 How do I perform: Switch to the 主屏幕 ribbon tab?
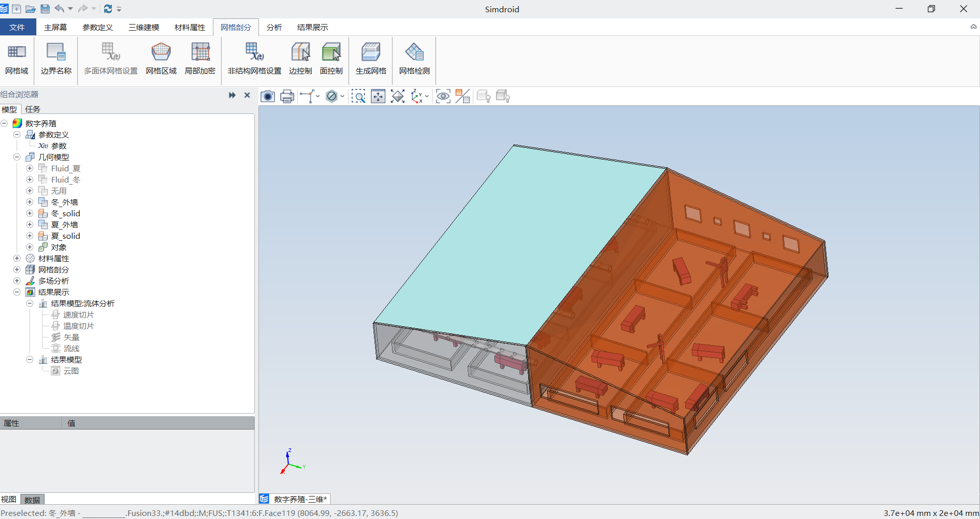click(x=55, y=27)
